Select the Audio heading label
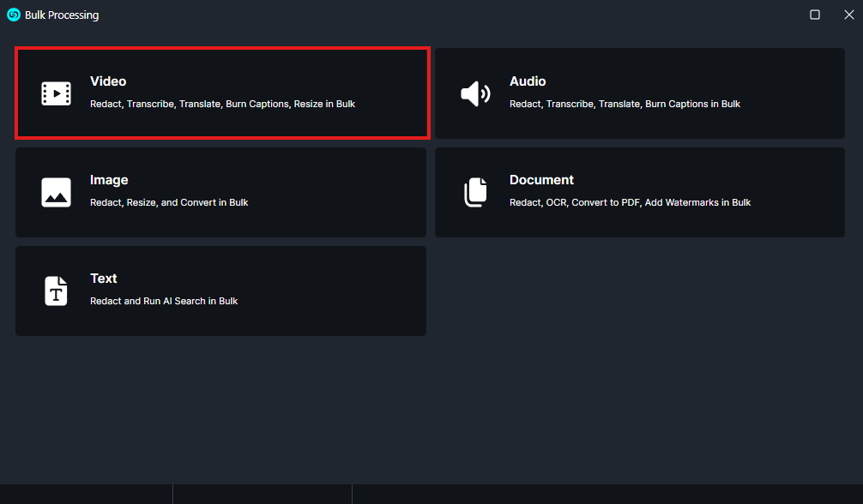Screen dimensions: 863x504 tap(528, 81)
